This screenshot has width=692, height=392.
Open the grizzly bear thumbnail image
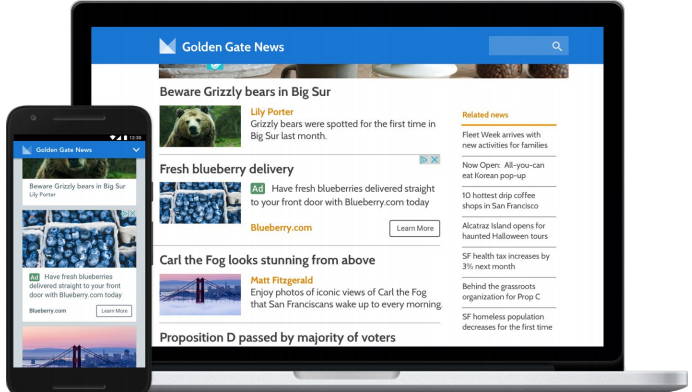(200, 126)
